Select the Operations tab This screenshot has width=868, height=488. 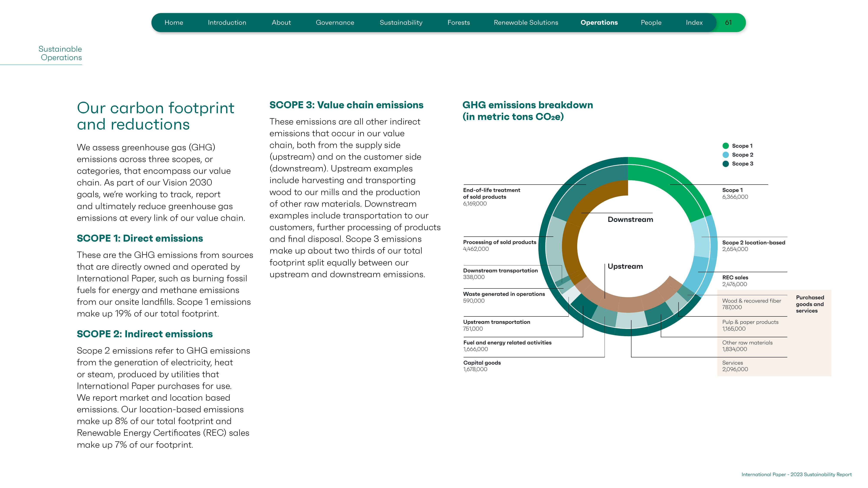click(x=599, y=23)
